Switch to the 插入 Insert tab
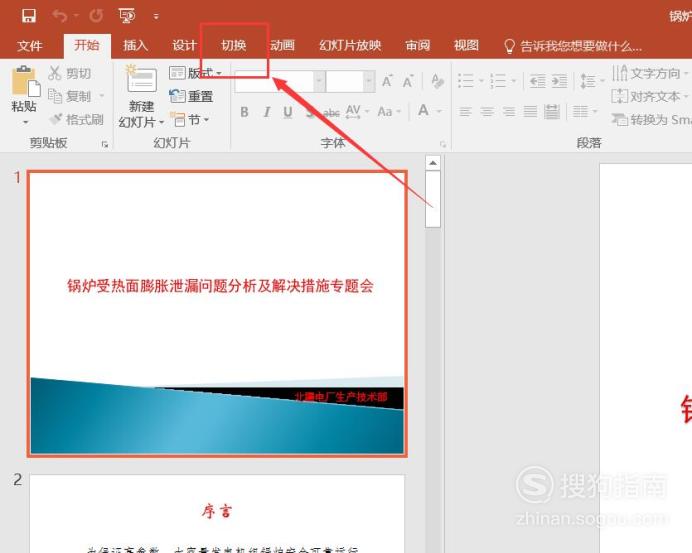This screenshot has height=553, width=692. click(135, 45)
